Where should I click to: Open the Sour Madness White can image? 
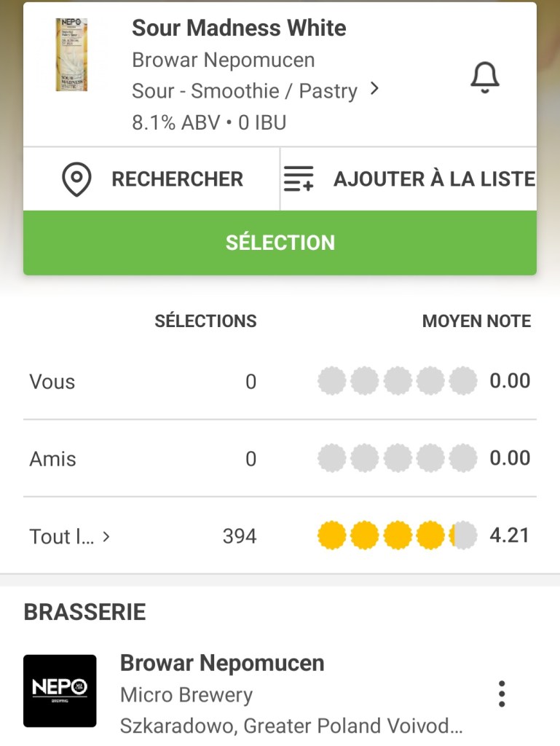[71, 55]
